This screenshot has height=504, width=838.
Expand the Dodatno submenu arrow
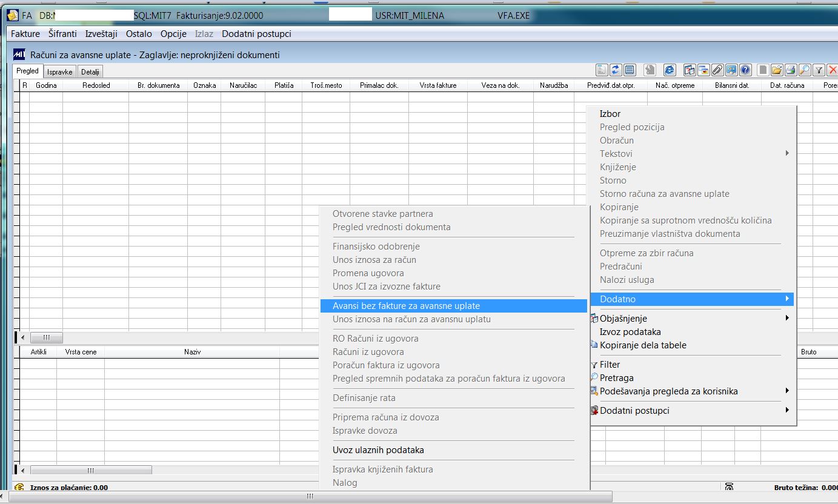(x=787, y=299)
